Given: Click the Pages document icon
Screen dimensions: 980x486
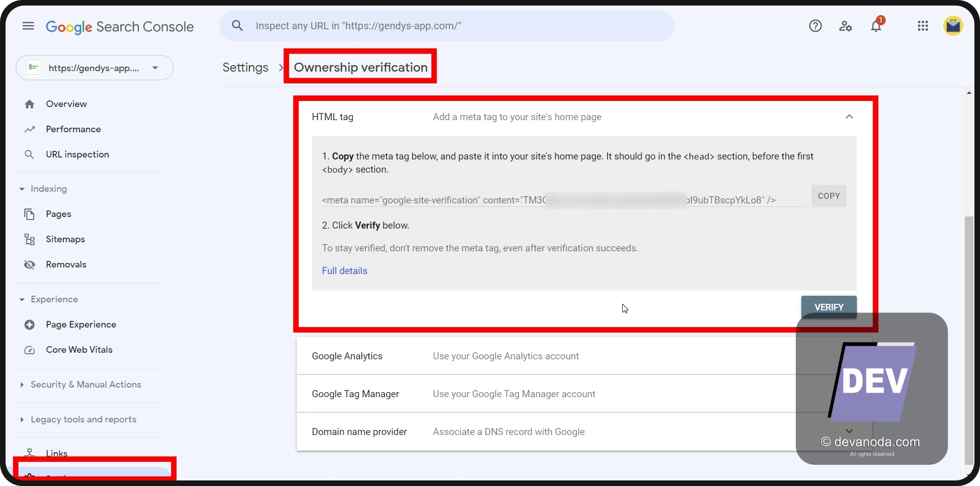Looking at the screenshot, I should 29,214.
